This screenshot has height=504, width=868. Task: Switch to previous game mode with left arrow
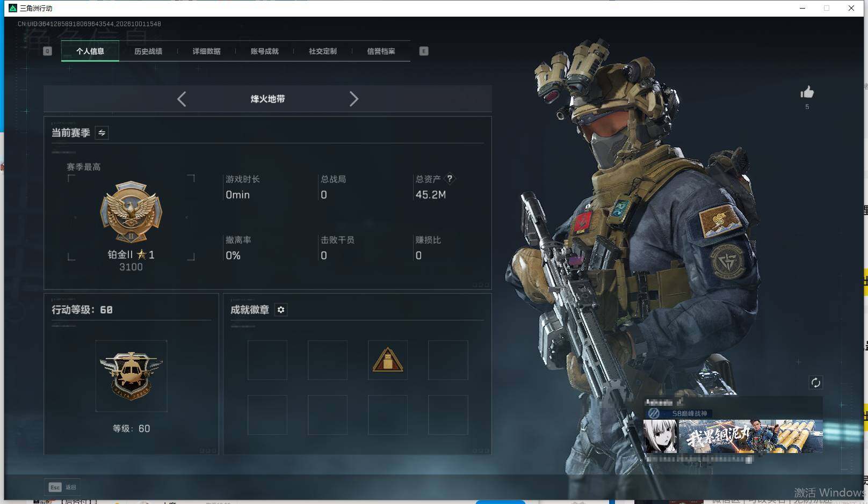tap(182, 99)
